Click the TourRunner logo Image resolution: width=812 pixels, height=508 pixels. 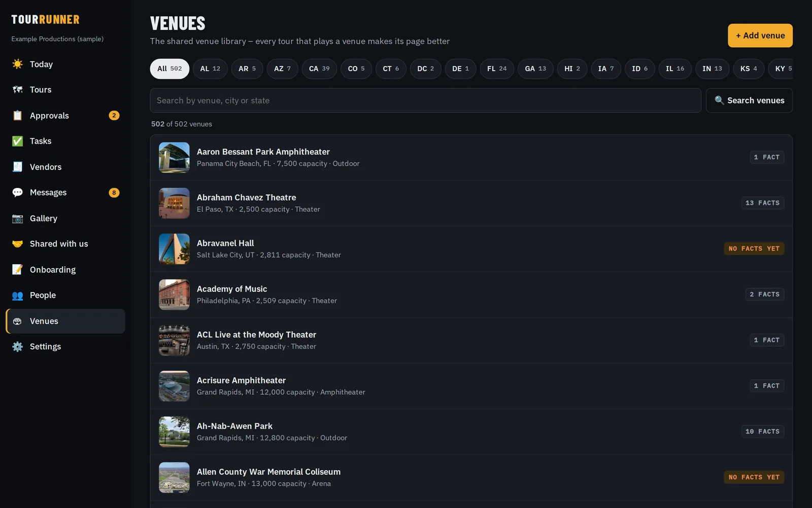coord(46,20)
